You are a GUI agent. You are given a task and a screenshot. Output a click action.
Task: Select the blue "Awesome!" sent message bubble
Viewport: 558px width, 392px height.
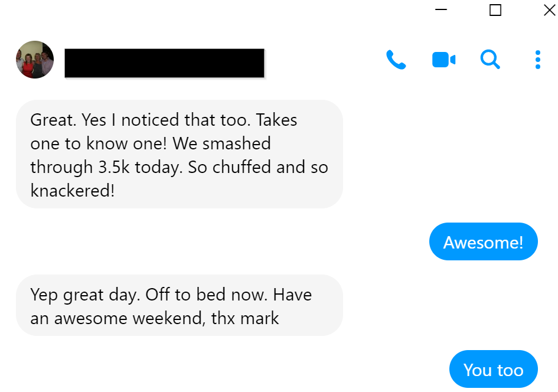tap(483, 242)
